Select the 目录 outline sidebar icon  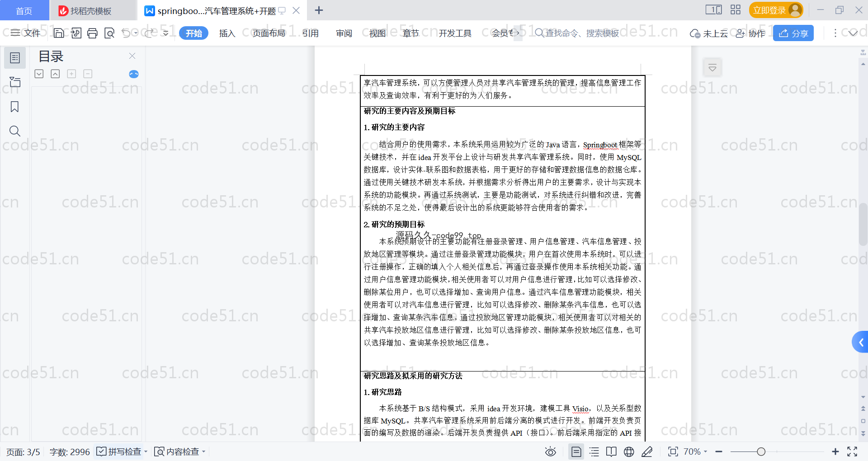[x=15, y=58]
